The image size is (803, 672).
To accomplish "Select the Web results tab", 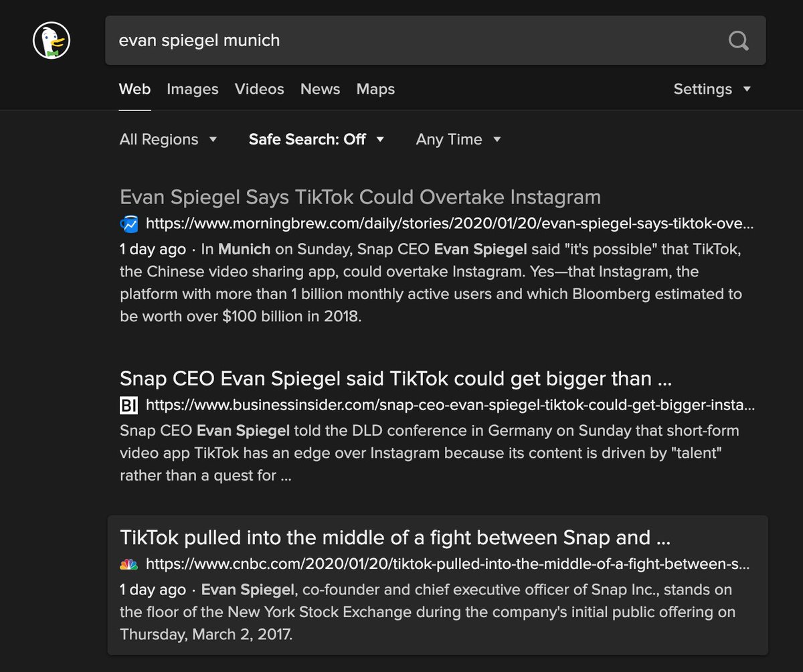I will [x=135, y=89].
